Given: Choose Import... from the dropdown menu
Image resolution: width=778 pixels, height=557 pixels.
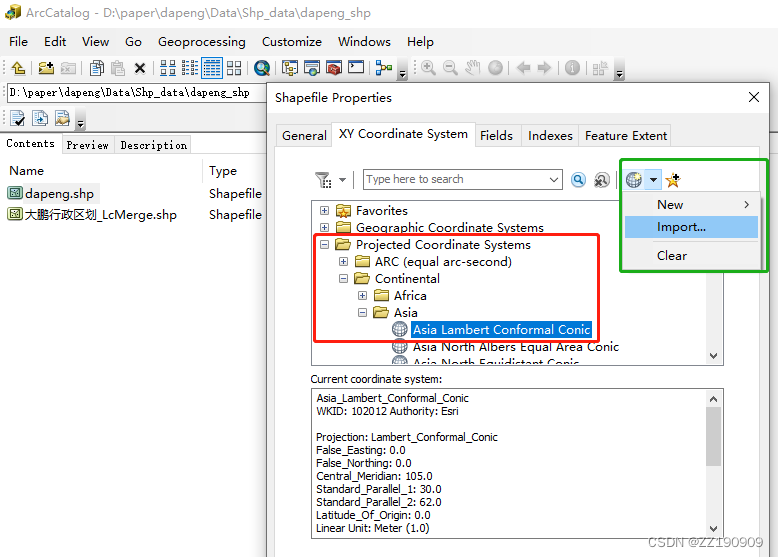Looking at the screenshot, I should point(691,227).
